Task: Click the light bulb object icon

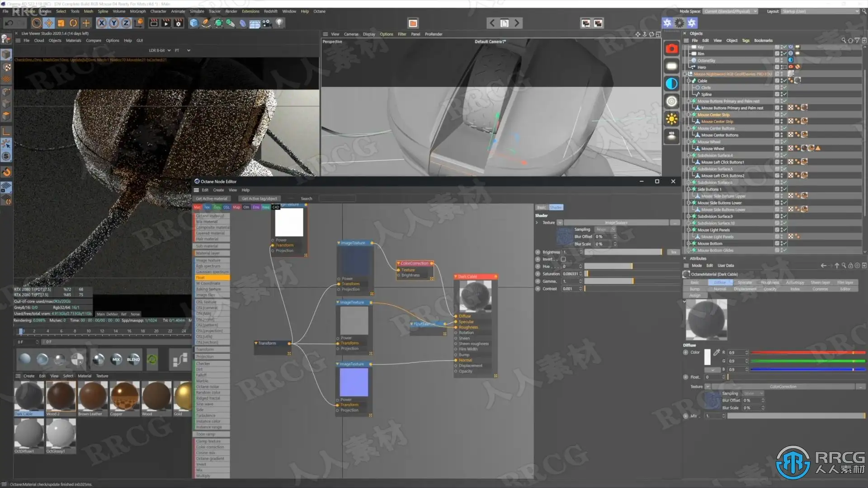Action: pyautogui.click(x=279, y=23)
